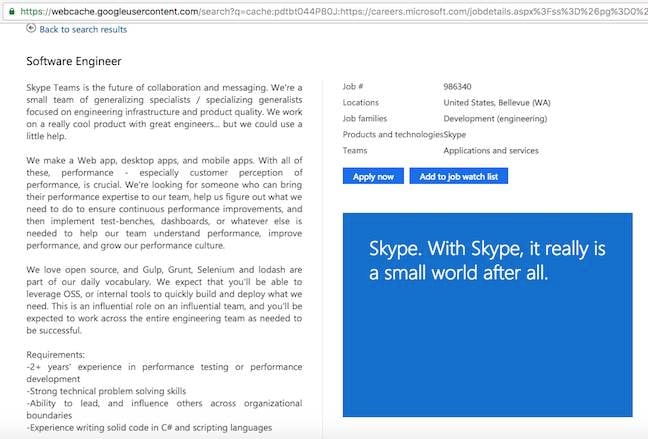Add this job to the job watch list
The height and width of the screenshot is (439, 648).
[x=459, y=177]
